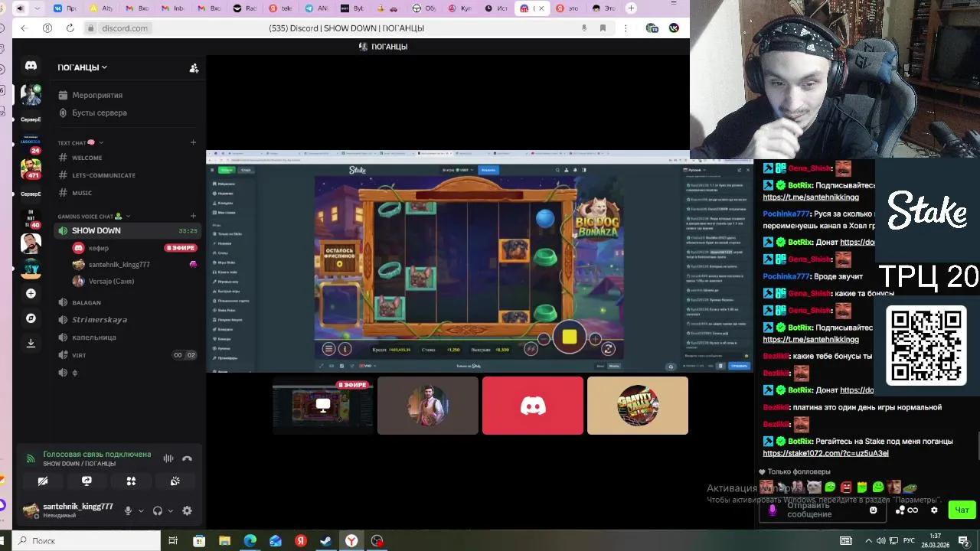Click user santehnik_kingg777 in voice list
This screenshot has height=551, width=980.
(x=119, y=264)
